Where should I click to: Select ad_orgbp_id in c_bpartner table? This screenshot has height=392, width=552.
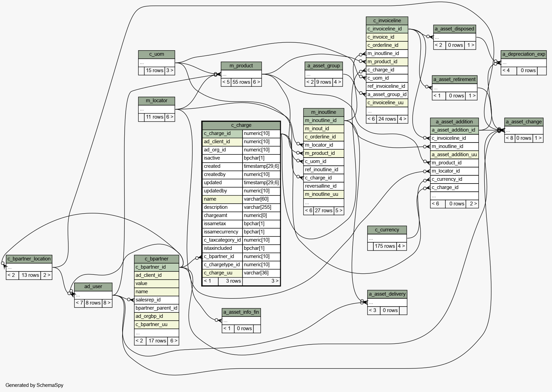156,316
